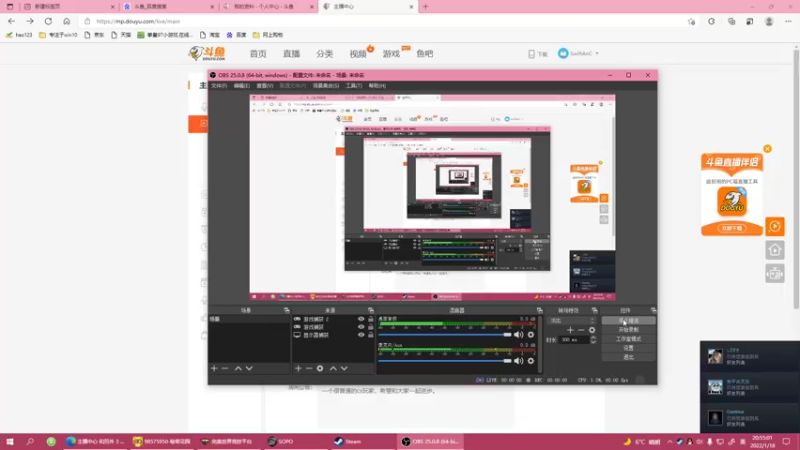
Task: Click the Douyu logo on the website
Action: coord(204,53)
